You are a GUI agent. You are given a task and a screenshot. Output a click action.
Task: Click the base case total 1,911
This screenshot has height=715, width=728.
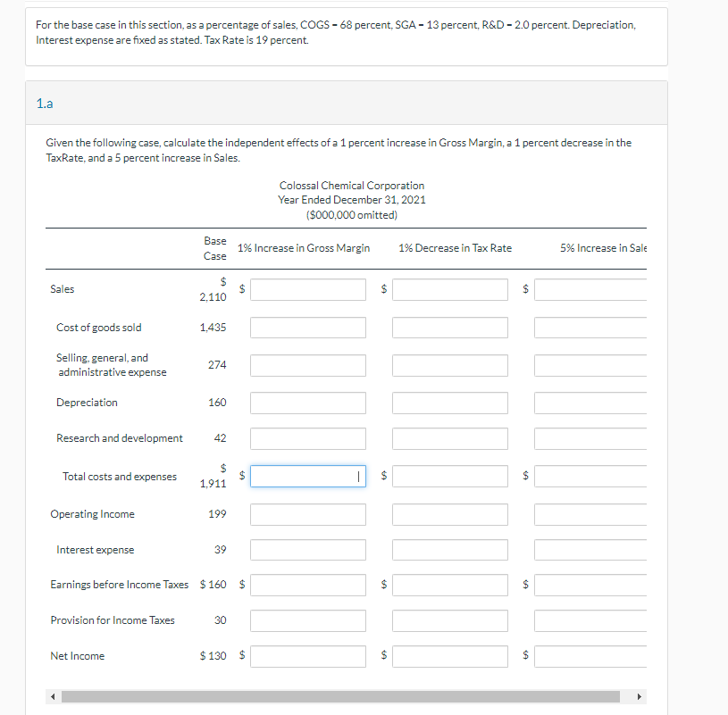(213, 484)
